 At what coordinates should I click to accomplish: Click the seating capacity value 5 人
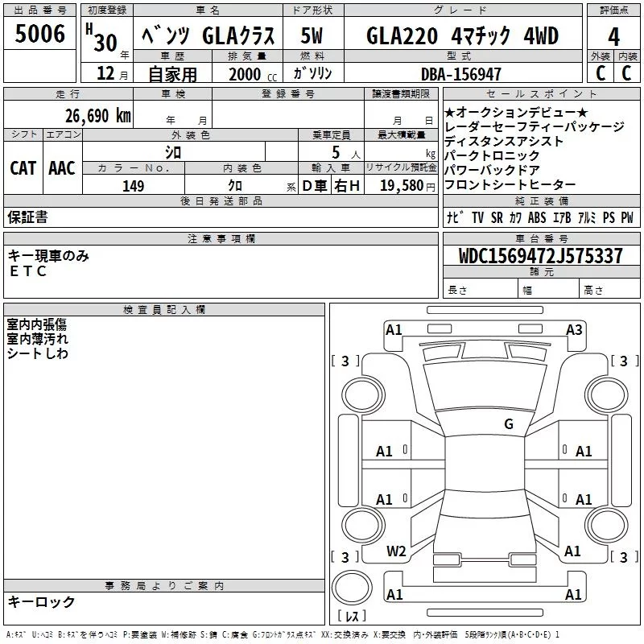click(345, 153)
